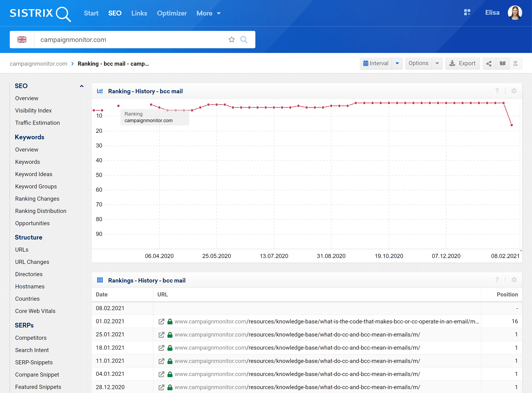532x393 pixels.
Task: Click the Export button
Action: (x=462, y=63)
